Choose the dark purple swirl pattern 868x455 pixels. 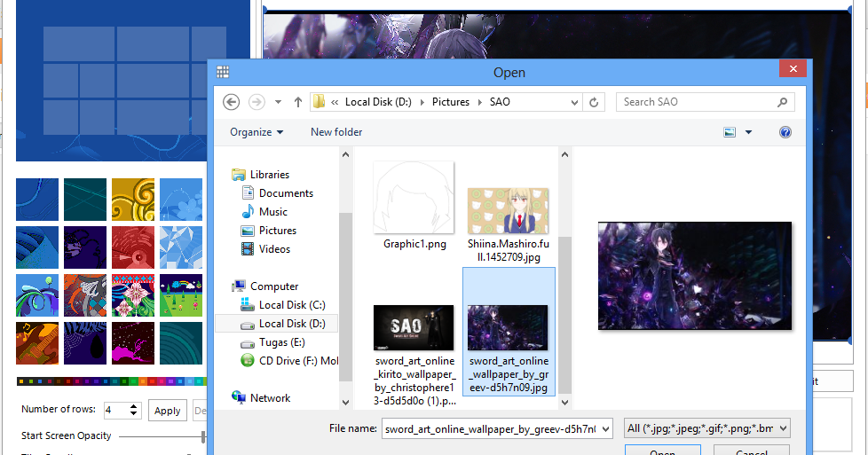point(85,247)
